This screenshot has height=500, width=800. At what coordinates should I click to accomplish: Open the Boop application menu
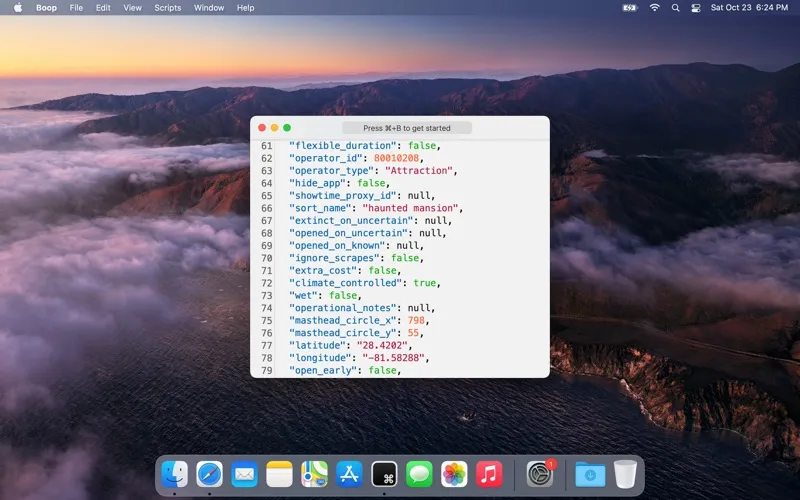[46, 8]
